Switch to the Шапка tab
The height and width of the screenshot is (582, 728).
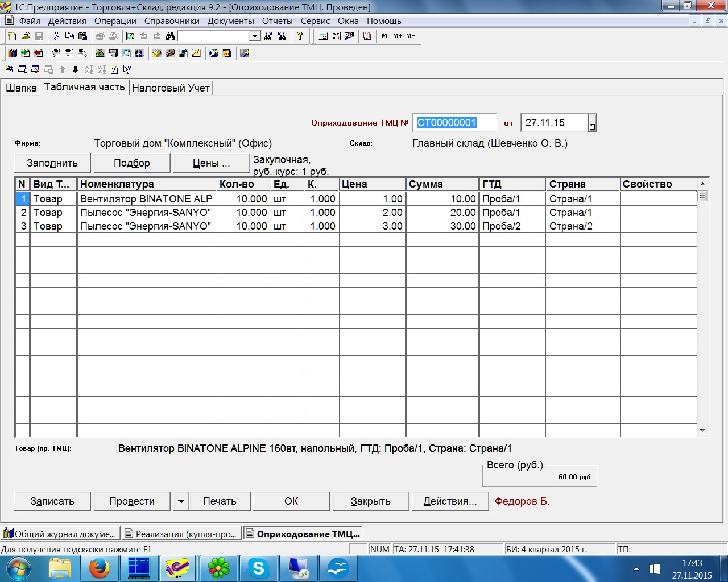[21, 88]
